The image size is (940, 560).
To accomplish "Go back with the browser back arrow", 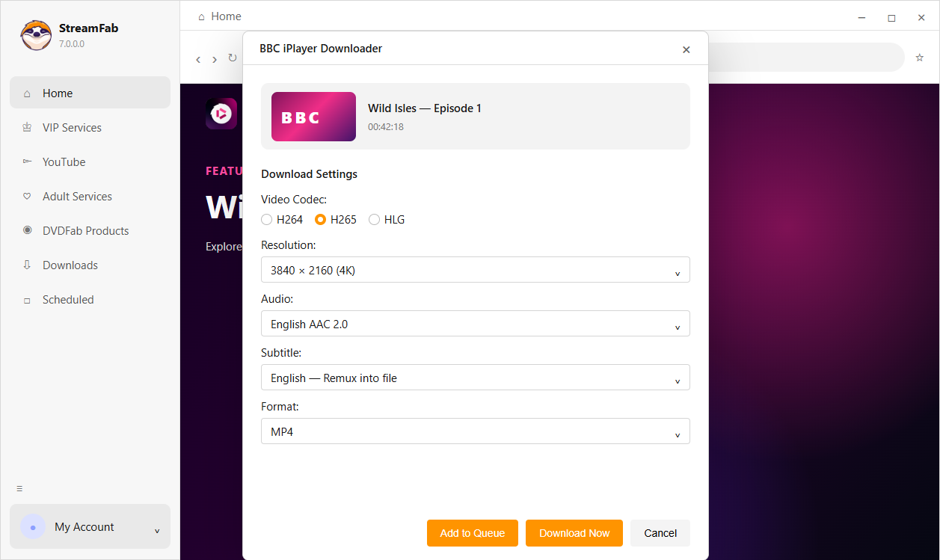I will (198, 59).
